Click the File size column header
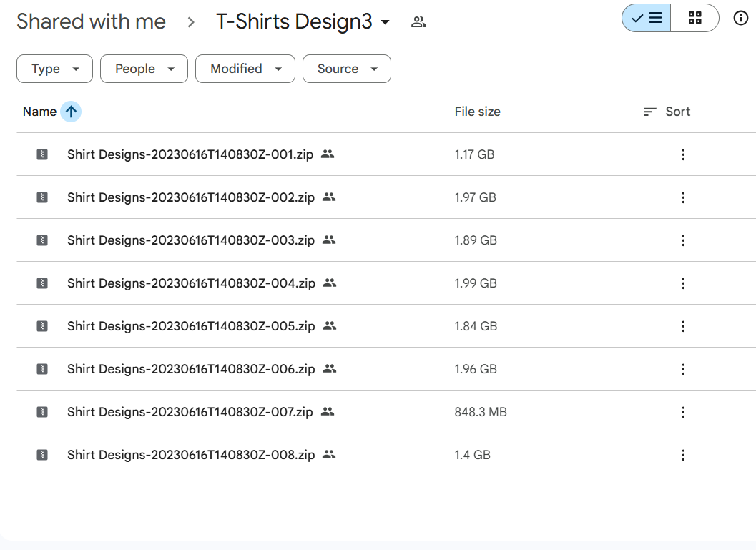The width and height of the screenshot is (756, 550). [477, 112]
